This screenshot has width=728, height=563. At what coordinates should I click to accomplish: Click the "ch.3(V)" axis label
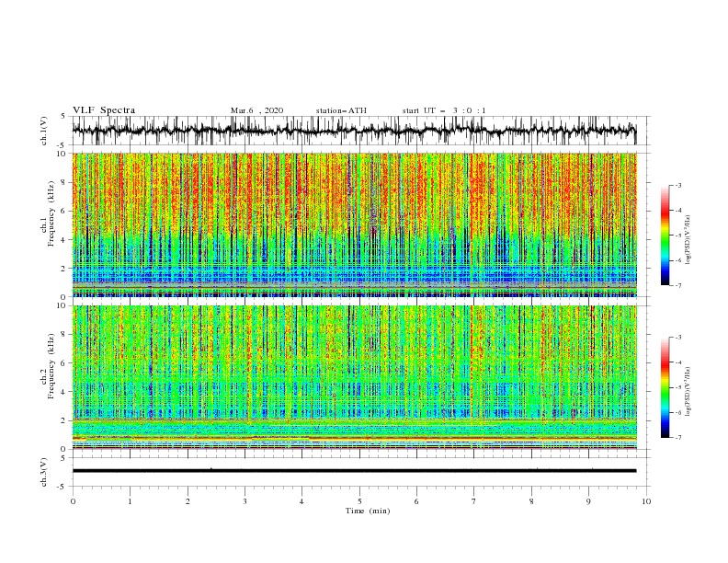(x=44, y=472)
